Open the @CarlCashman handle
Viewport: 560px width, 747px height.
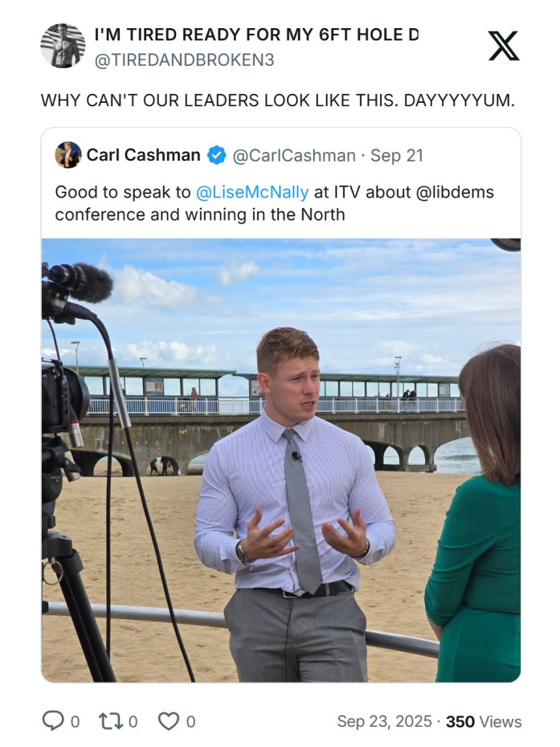pyautogui.click(x=294, y=155)
